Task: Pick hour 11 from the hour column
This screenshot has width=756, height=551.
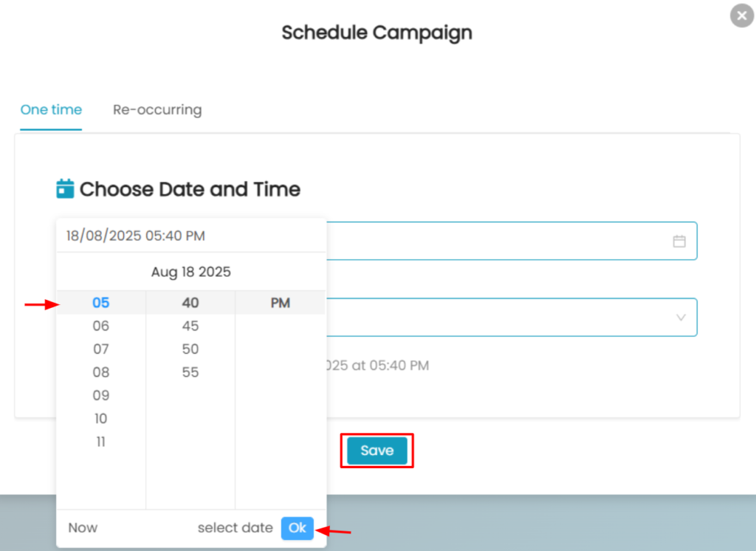Action: [x=101, y=442]
